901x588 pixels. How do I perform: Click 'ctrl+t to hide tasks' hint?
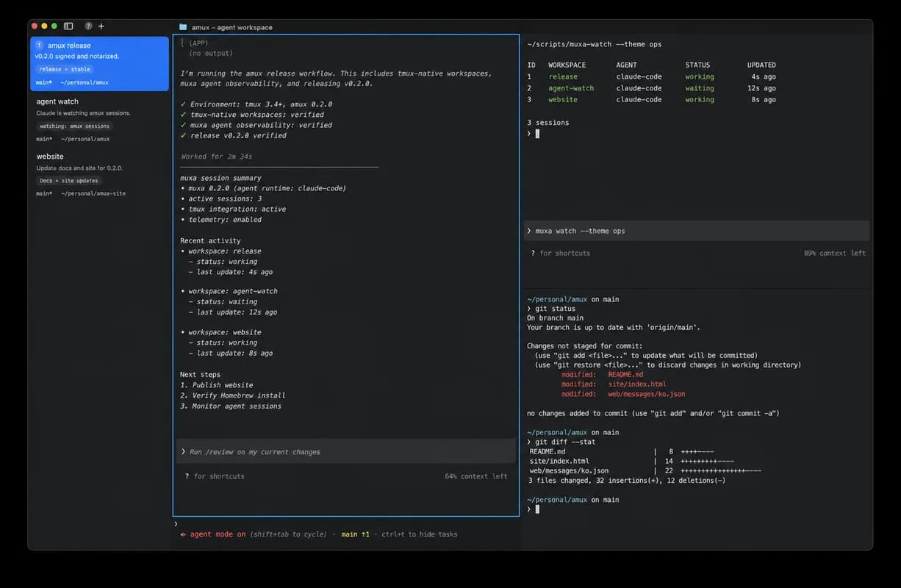pos(418,534)
